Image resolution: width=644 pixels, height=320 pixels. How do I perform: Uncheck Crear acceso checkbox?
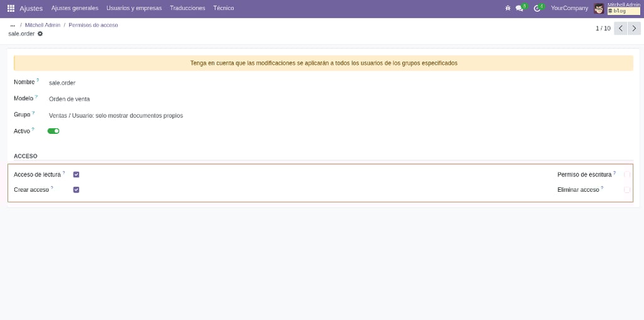pyautogui.click(x=76, y=190)
